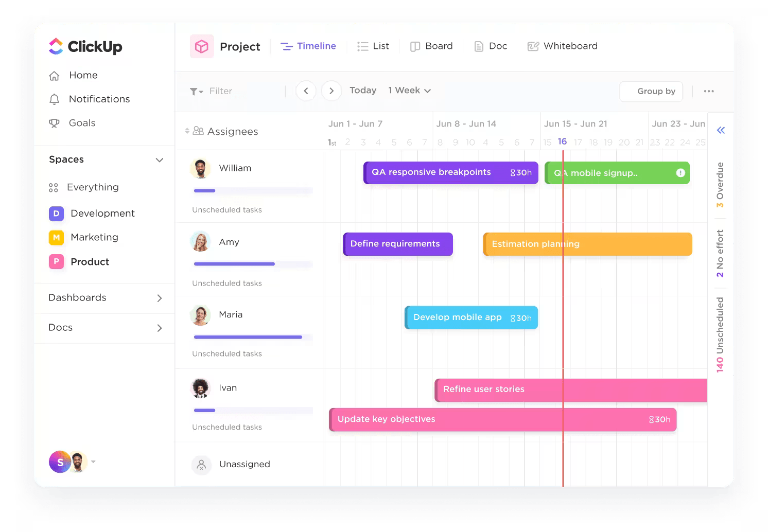768x532 pixels.
Task: Open the Development space
Action: pos(56,213)
